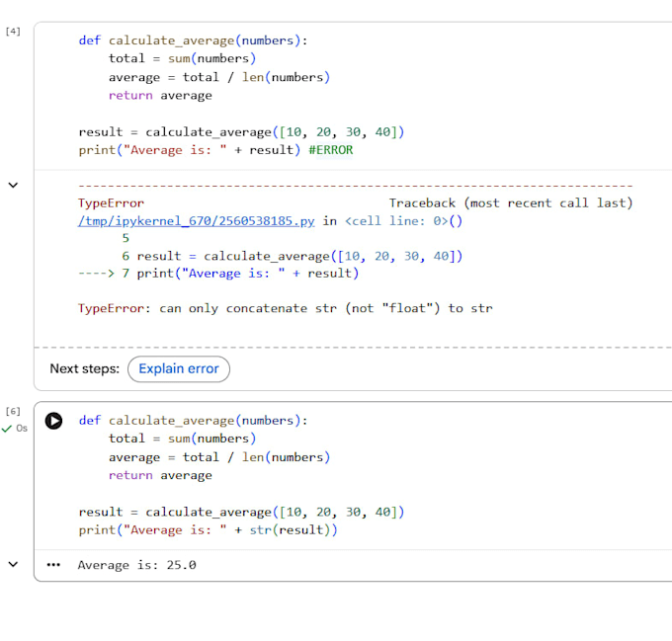Click the [6] execution count label

(x=13, y=412)
